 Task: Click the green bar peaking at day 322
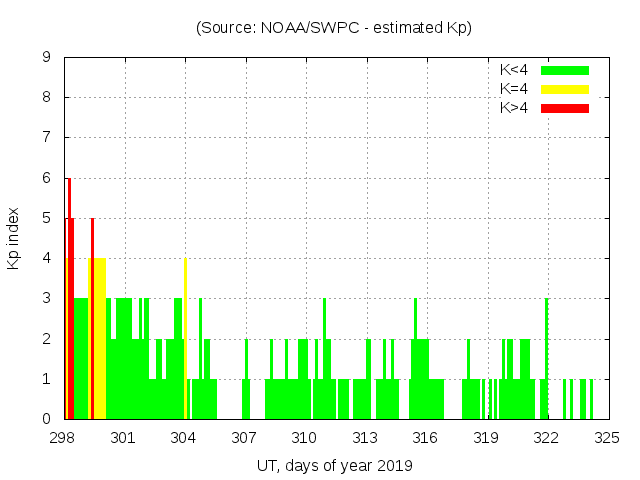click(546, 360)
